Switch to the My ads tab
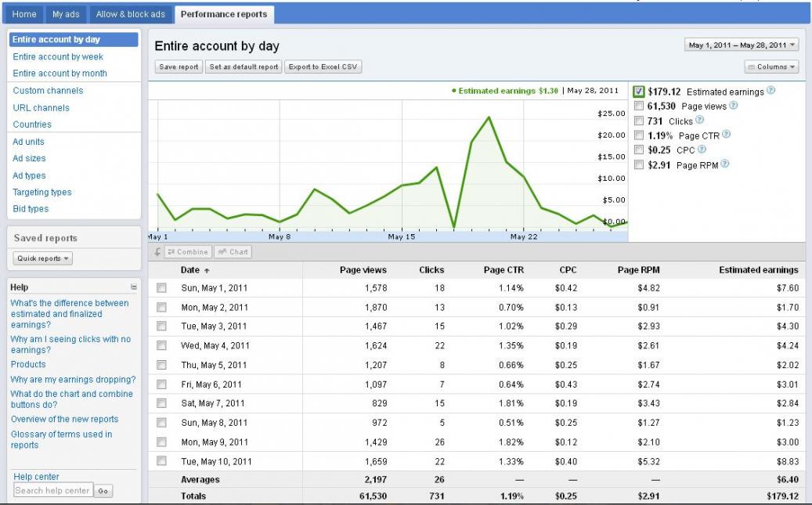Image resolution: width=812 pixels, height=505 pixels. 66,14
